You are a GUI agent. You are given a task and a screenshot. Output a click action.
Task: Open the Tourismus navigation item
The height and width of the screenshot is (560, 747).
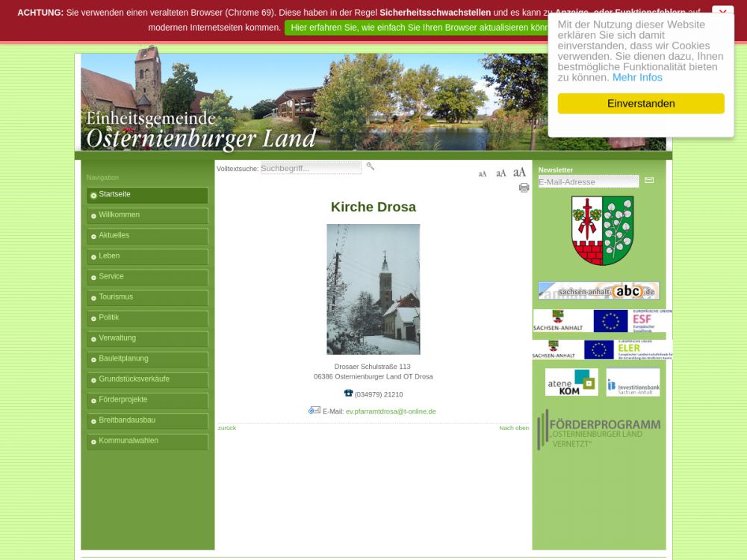pos(147,297)
